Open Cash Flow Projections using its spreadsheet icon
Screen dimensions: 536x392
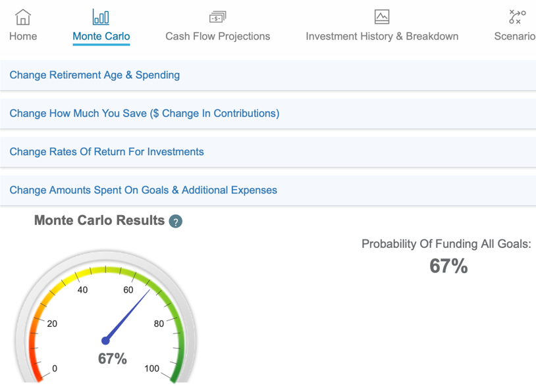217,16
